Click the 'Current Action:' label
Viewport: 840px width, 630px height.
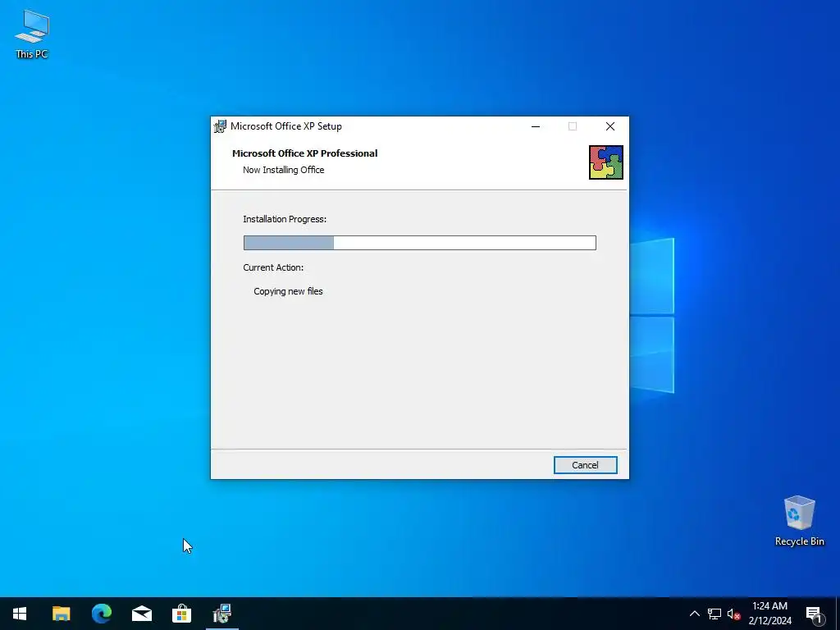tap(273, 267)
